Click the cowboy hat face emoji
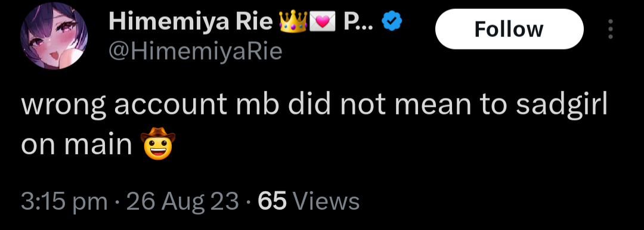Image resolution: width=644 pixels, height=230 pixels. click(157, 144)
